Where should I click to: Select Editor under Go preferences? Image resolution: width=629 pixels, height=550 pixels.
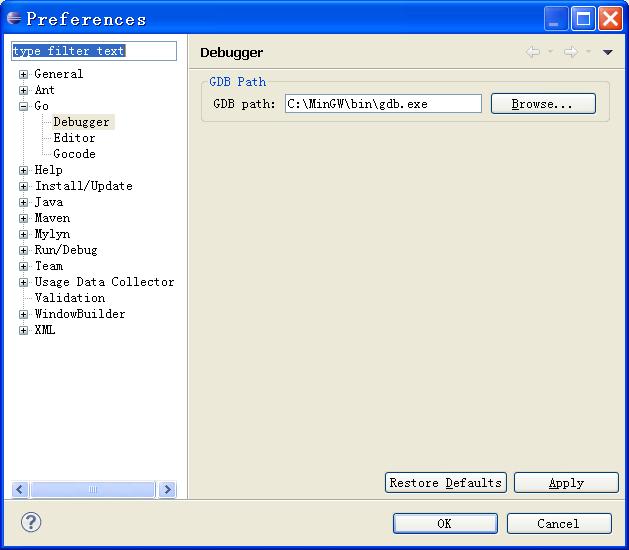(74, 138)
